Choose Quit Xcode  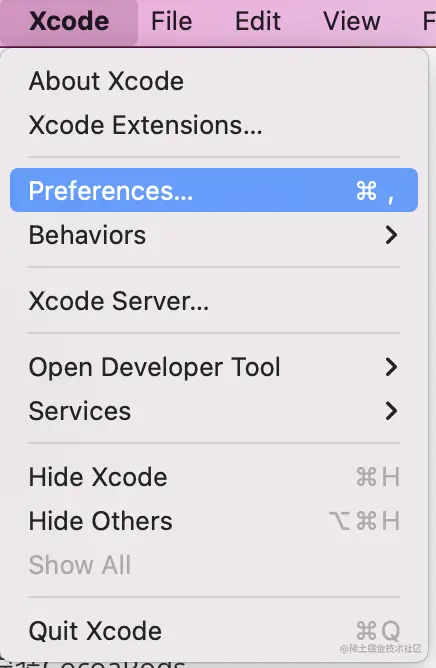click(x=214, y=631)
